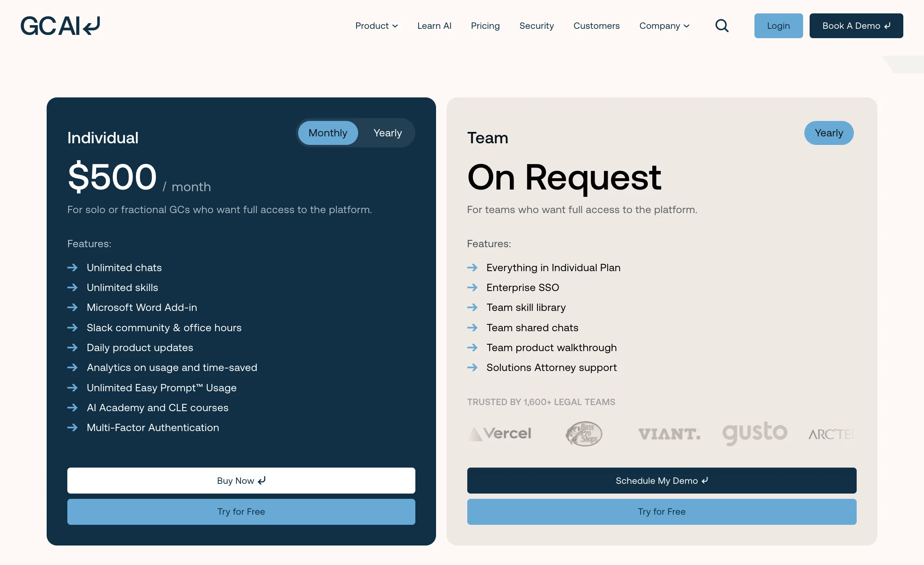Screen dimensions: 924x565
Task: Click arrow icon beside Unlimited chats
Action: (x=72, y=267)
